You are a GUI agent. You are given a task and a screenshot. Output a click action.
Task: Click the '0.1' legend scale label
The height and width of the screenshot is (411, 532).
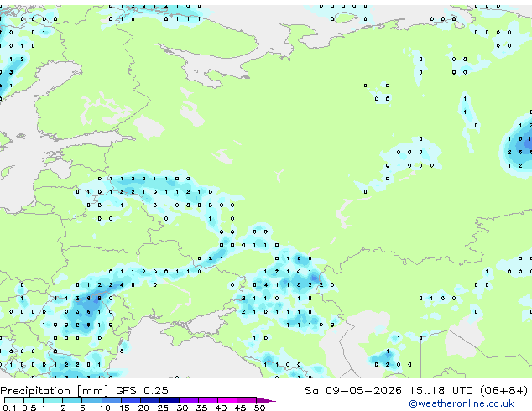(9, 408)
